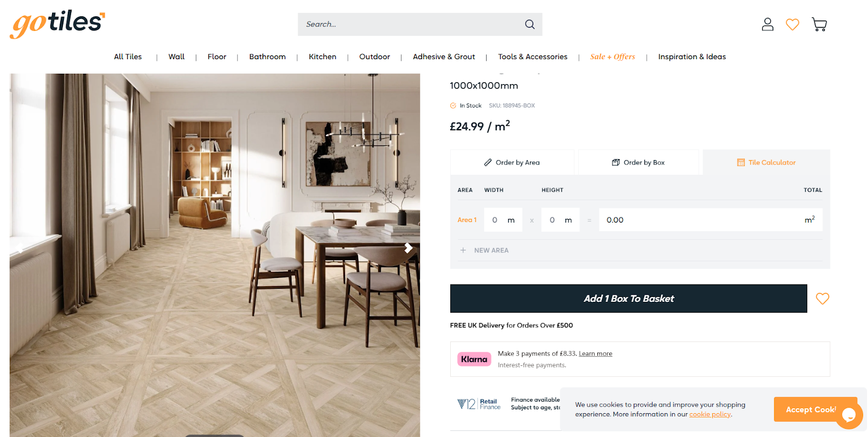Open the shopping cart icon
The width and height of the screenshot is (868, 437).
(819, 24)
